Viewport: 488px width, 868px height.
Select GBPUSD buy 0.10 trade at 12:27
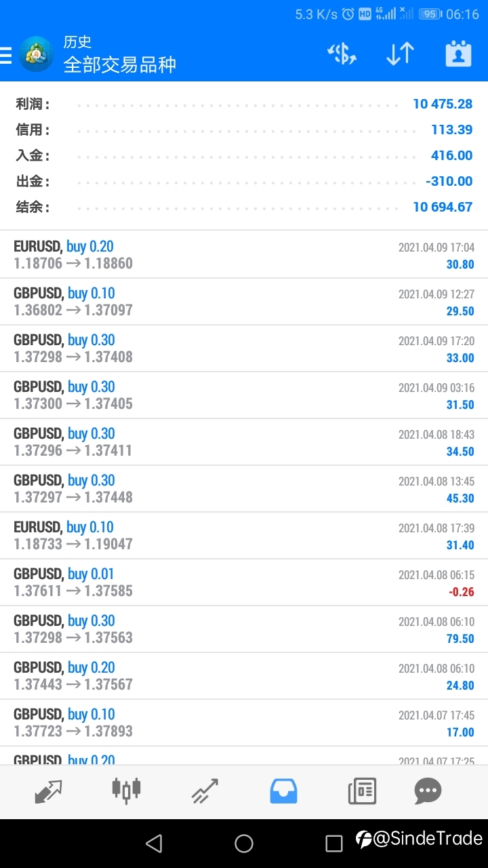244,302
